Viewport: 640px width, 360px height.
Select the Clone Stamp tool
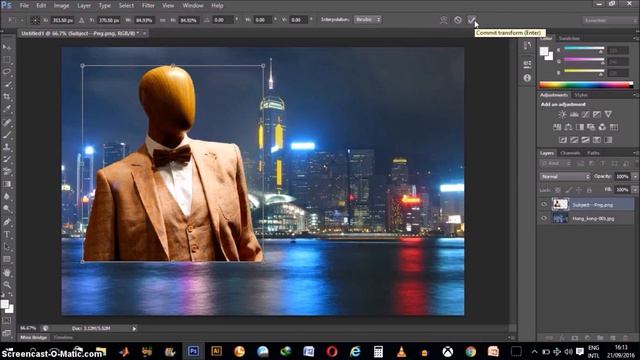click(7, 147)
